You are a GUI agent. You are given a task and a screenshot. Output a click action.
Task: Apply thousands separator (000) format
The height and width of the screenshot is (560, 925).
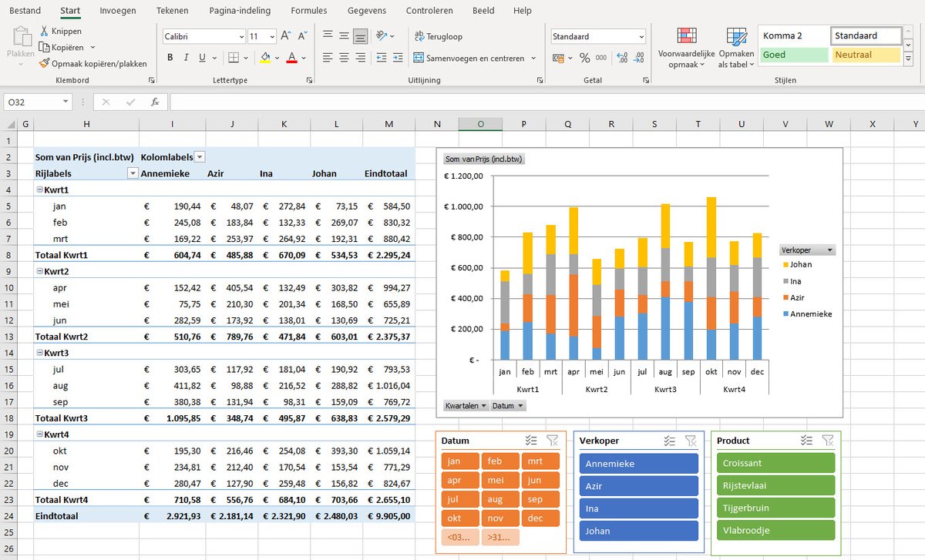600,58
